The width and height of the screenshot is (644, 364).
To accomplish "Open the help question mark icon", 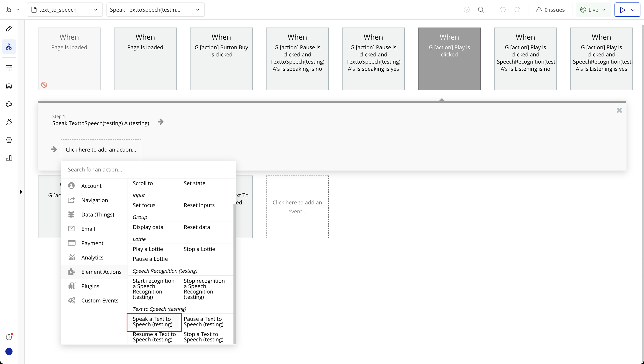I will pos(9,337).
